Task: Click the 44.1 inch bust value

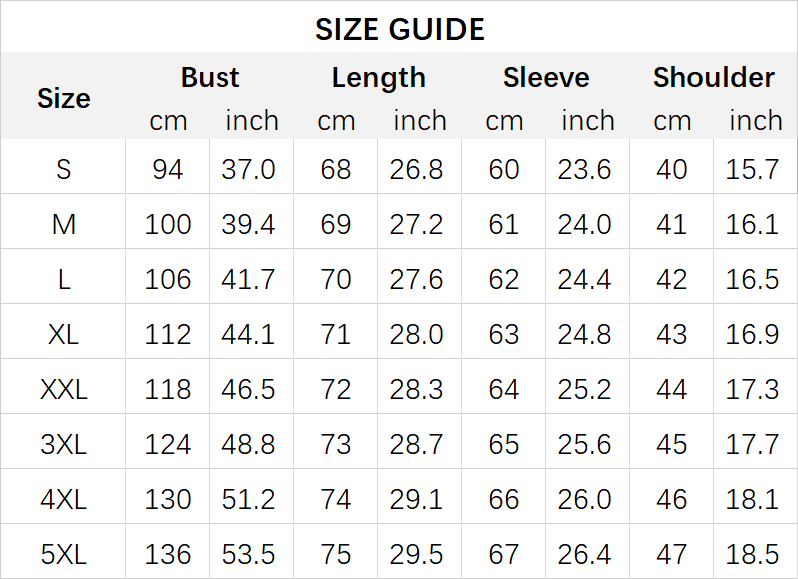Action: click(248, 334)
